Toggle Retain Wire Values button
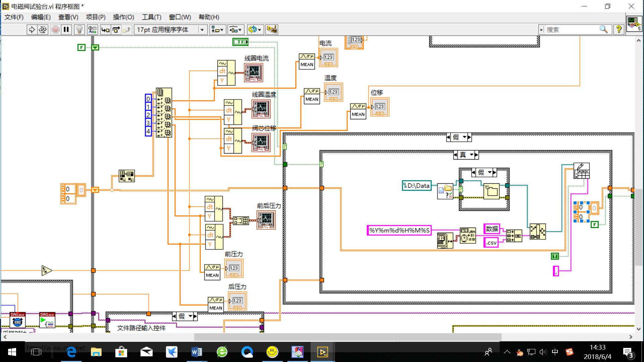The image size is (644, 362). [x=92, y=30]
